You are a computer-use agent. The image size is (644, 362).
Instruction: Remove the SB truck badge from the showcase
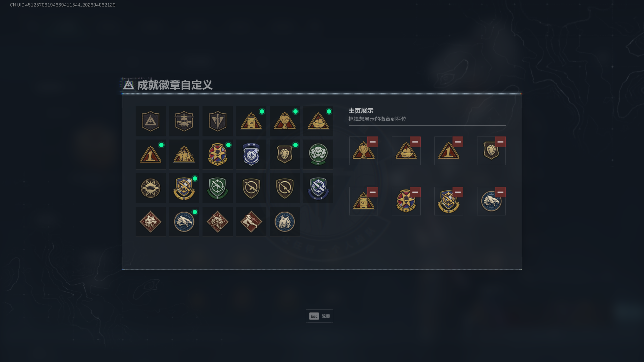click(x=373, y=192)
